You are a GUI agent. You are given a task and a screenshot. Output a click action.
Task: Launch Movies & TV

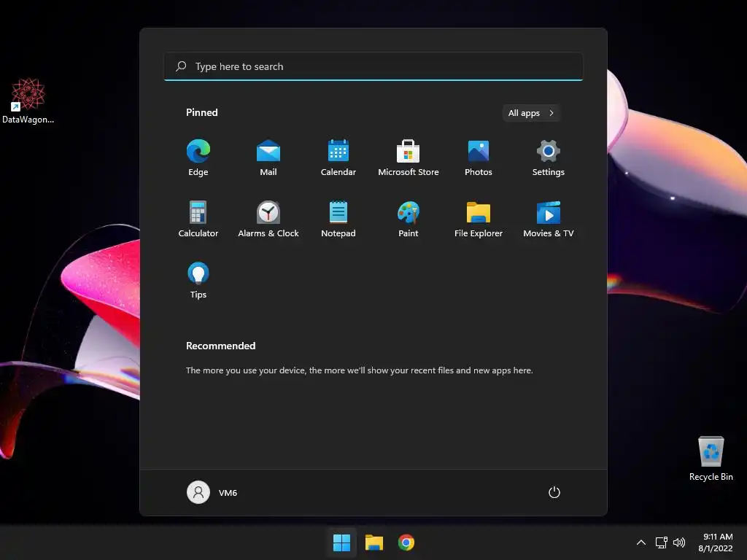(x=549, y=219)
